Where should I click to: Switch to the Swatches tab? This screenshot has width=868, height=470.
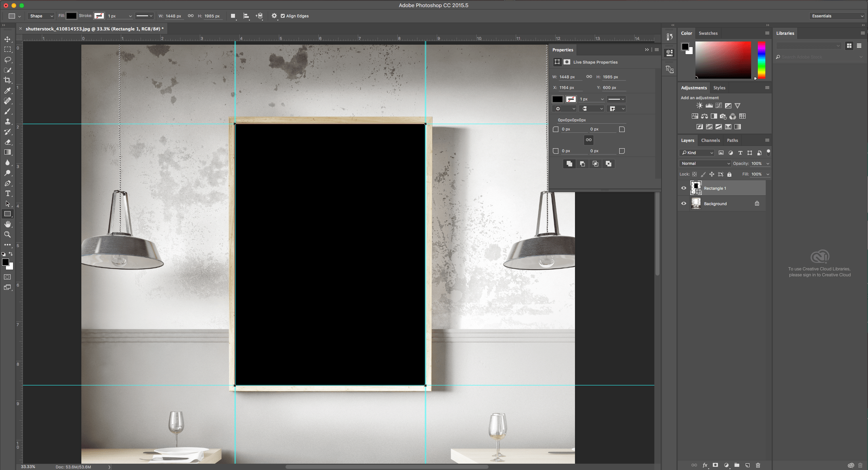point(708,33)
